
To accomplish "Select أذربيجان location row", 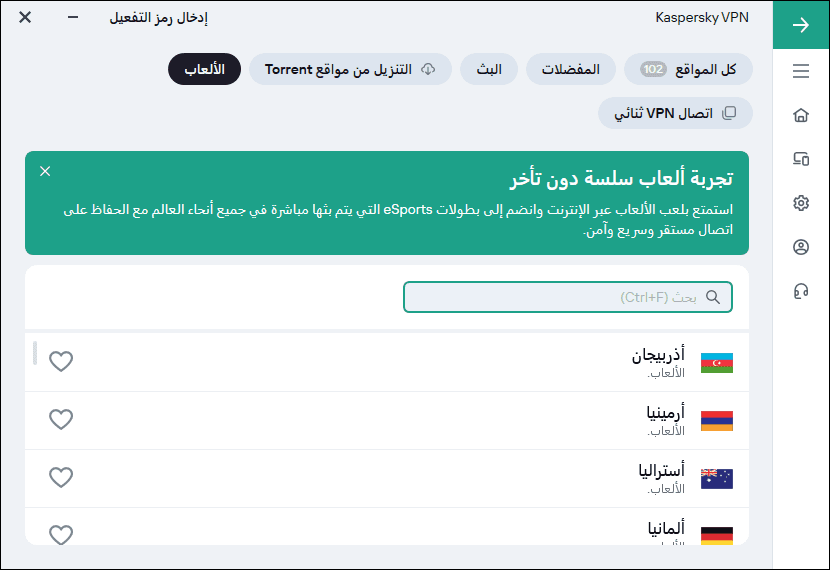I will [x=387, y=363].
